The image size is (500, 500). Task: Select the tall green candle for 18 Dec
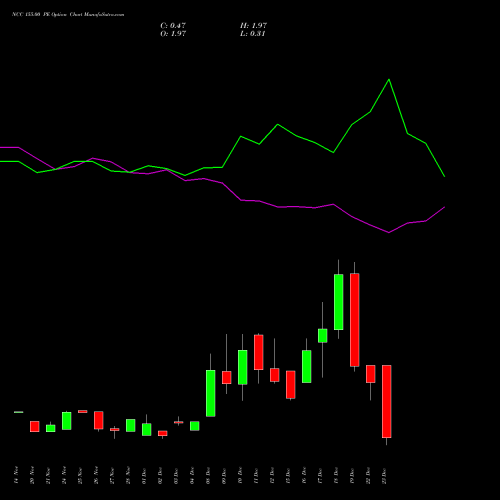click(339, 302)
